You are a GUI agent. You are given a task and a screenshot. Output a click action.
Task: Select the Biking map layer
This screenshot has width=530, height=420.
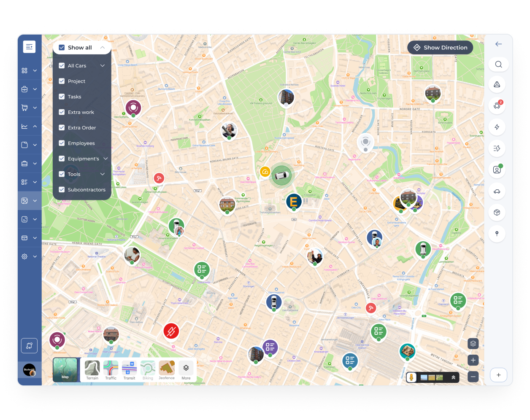[148, 371]
